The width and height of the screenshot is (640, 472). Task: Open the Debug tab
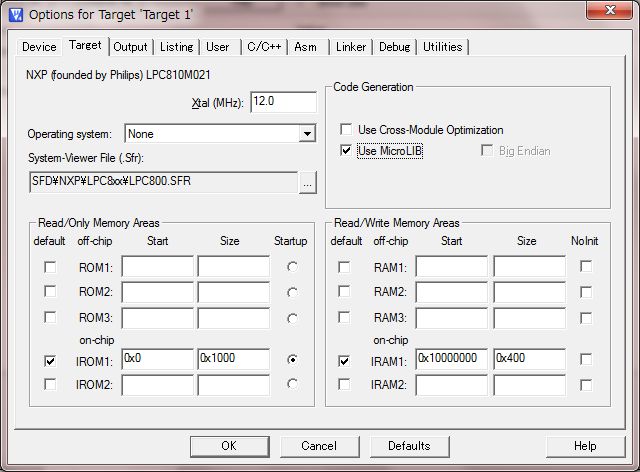(394, 47)
